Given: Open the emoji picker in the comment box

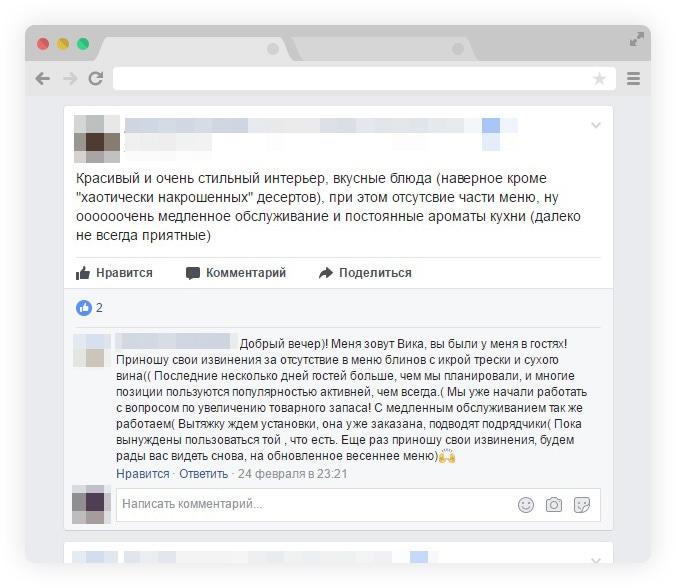Looking at the screenshot, I should pos(526,505).
